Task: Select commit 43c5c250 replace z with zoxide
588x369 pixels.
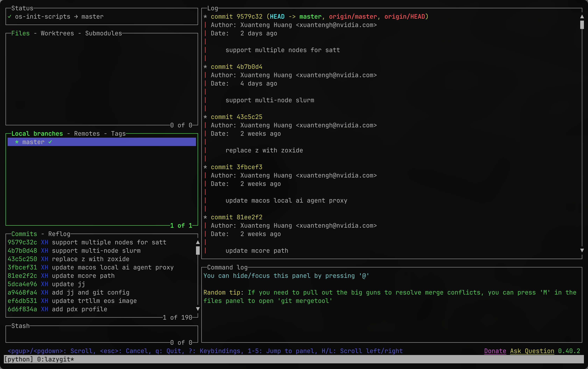Action: coord(102,259)
